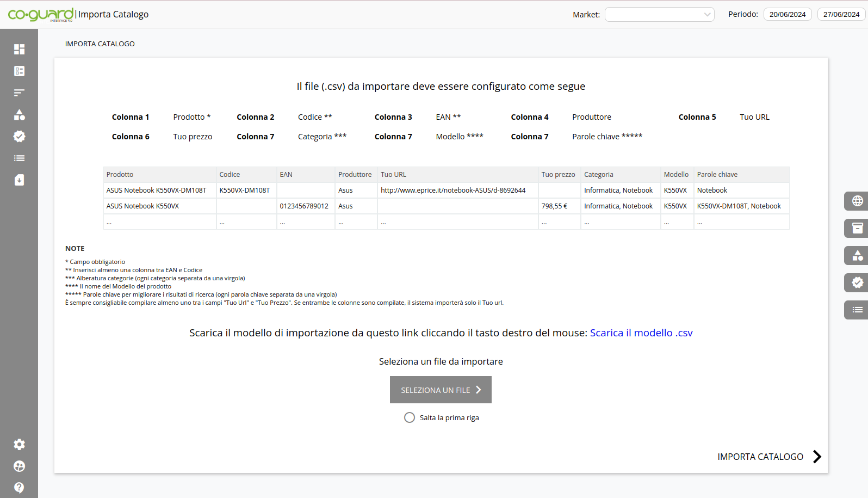Viewport: 868px width, 498px height.
Task: Enable the 'Salta la prima riga' option
Action: pyautogui.click(x=410, y=417)
